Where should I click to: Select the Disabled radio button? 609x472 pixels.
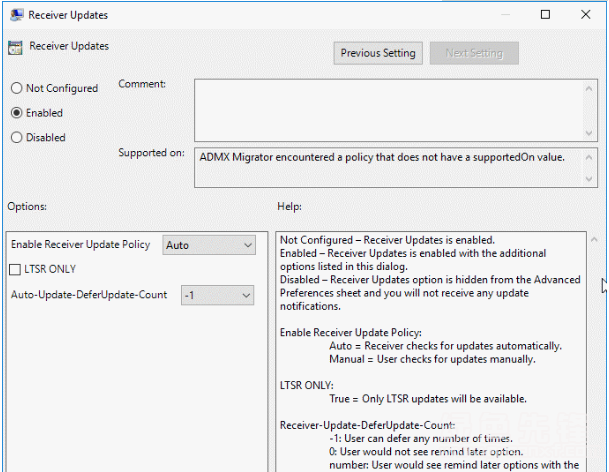click(x=16, y=138)
